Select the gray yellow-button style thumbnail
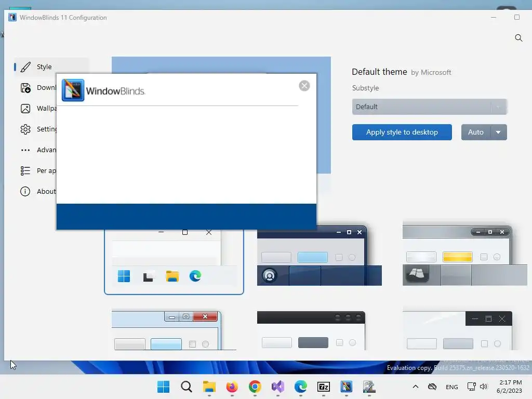Screen dimensions: 532x399 [x=465, y=255]
